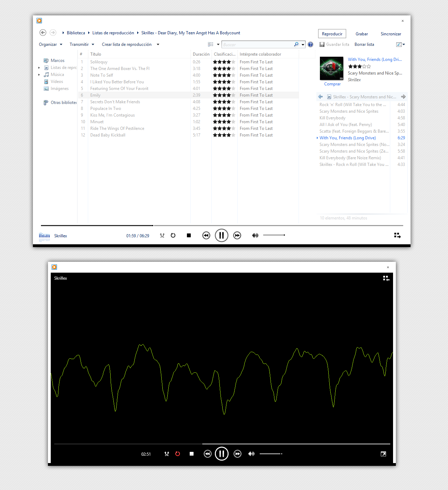Turn off repeat in Now Playing window

tap(177, 454)
